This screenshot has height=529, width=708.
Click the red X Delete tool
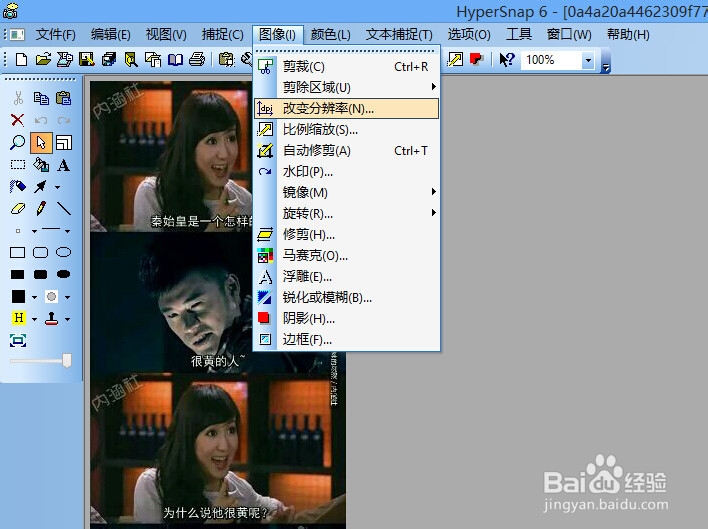click(x=18, y=120)
